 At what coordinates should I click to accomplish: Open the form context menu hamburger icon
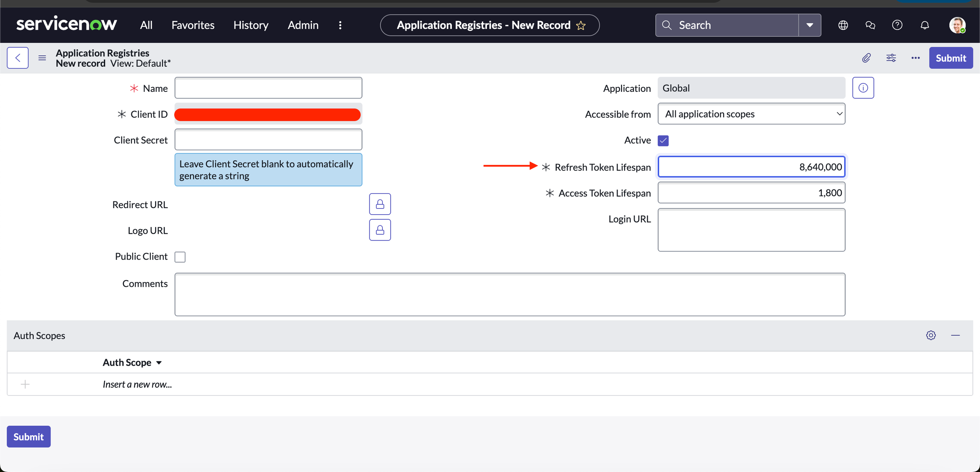click(42, 58)
